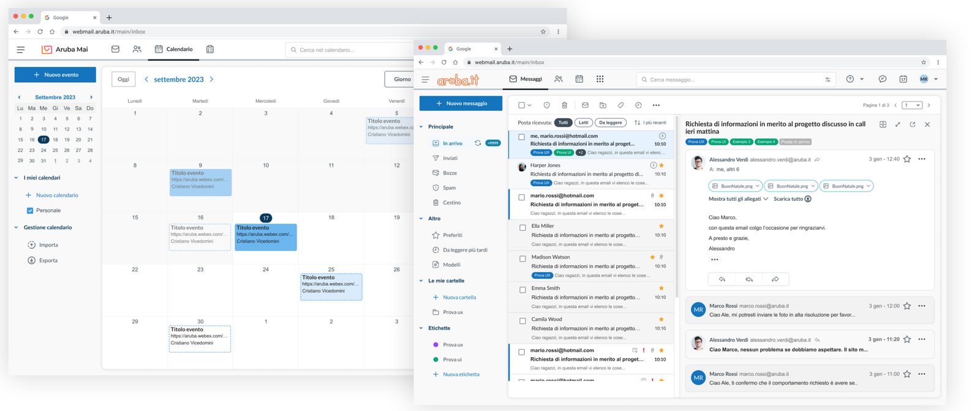Click the move to folder icon in toolbar
The image size is (980, 411).
coord(603,105)
